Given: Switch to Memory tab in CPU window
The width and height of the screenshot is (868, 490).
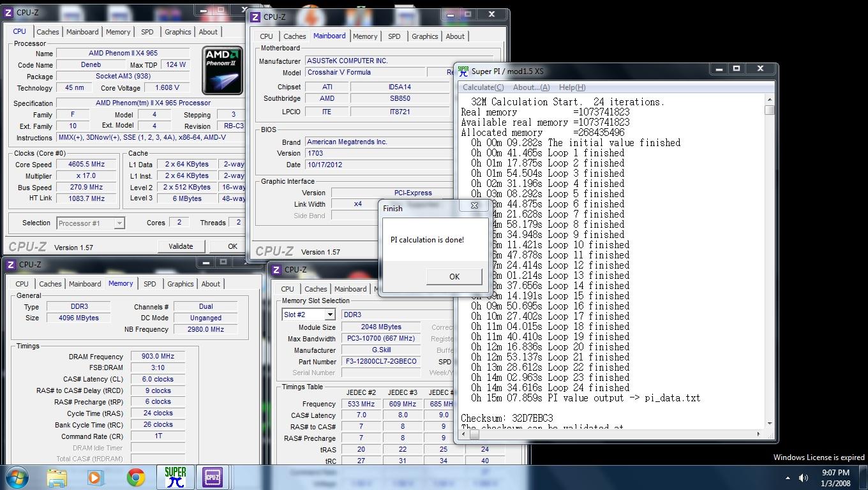Looking at the screenshot, I should 118,32.
